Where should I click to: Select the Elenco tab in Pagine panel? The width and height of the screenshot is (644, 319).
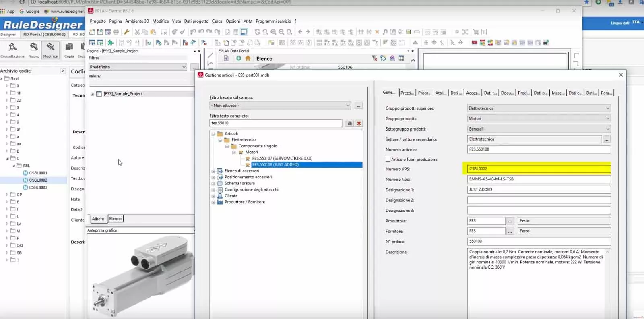(x=116, y=219)
